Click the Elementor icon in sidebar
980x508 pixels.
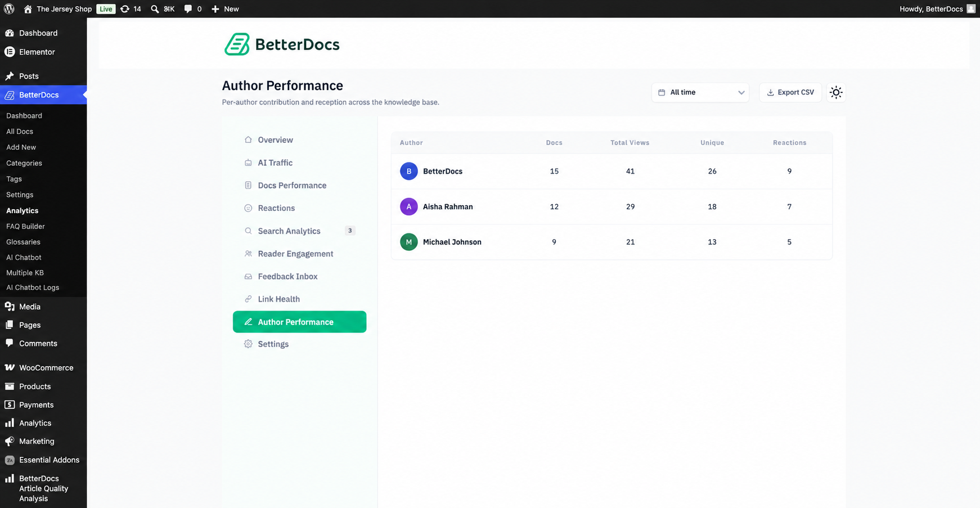click(10, 52)
